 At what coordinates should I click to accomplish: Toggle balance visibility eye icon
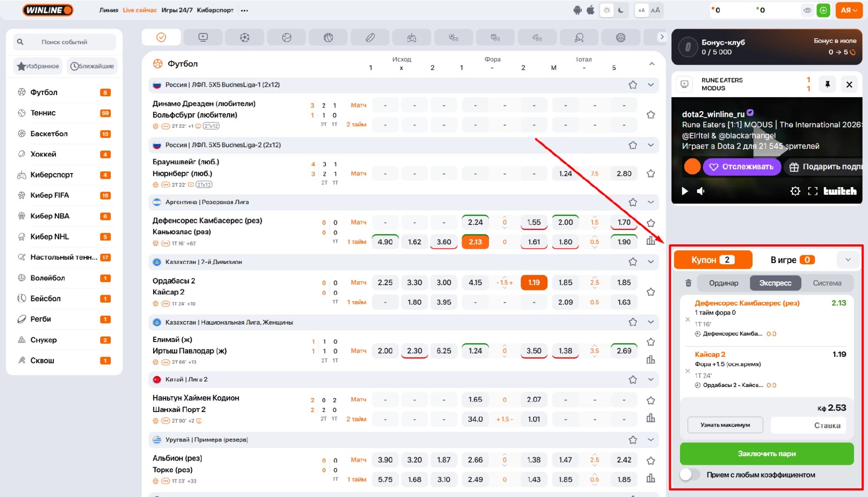click(807, 10)
